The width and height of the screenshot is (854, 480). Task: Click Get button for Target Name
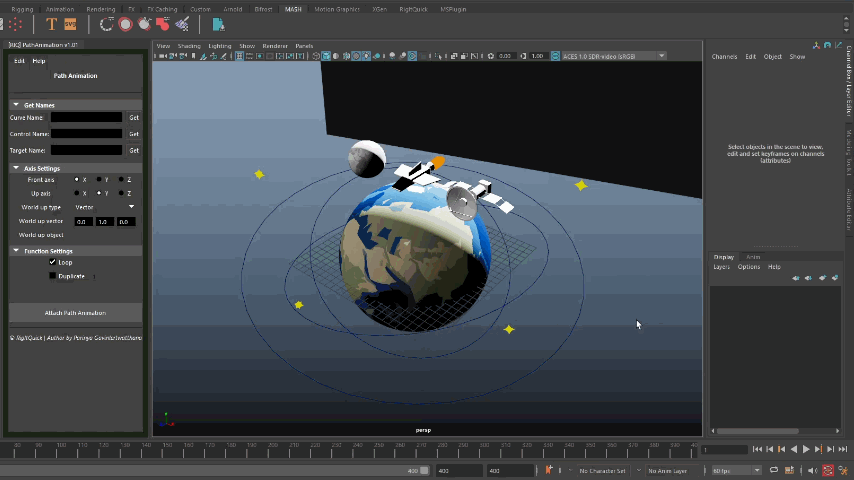[134, 150]
